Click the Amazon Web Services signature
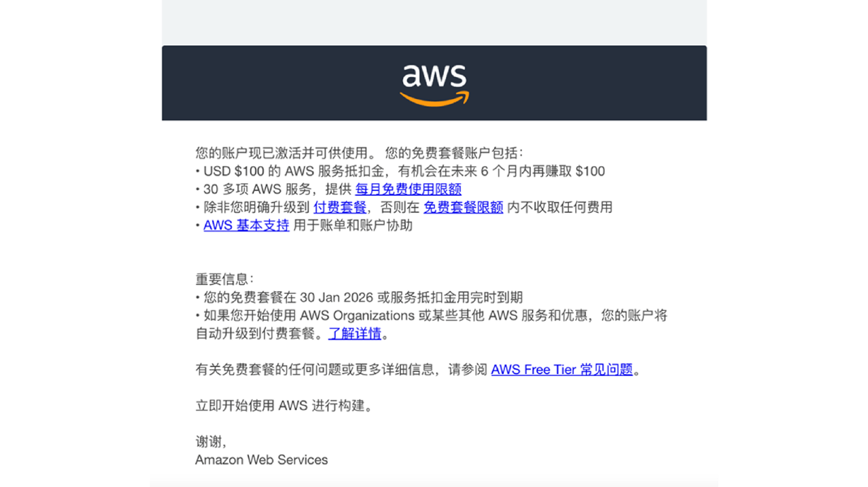868x487 pixels. coord(261,460)
